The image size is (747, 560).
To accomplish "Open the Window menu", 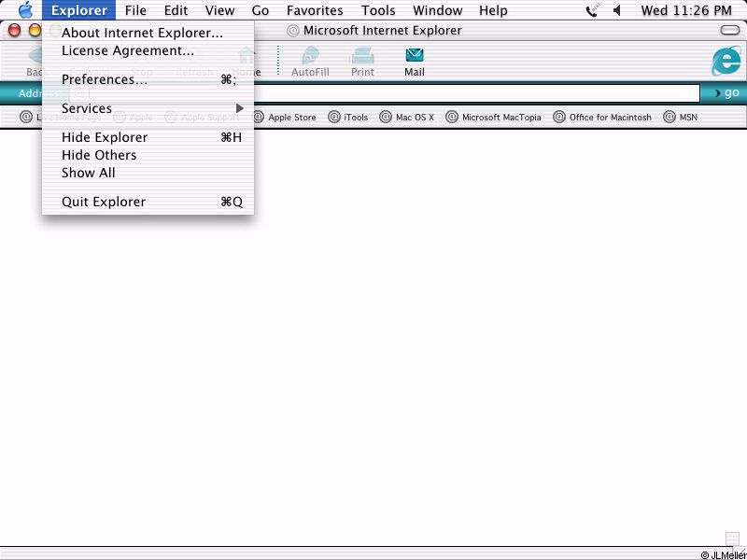I will click(x=437, y=10).
